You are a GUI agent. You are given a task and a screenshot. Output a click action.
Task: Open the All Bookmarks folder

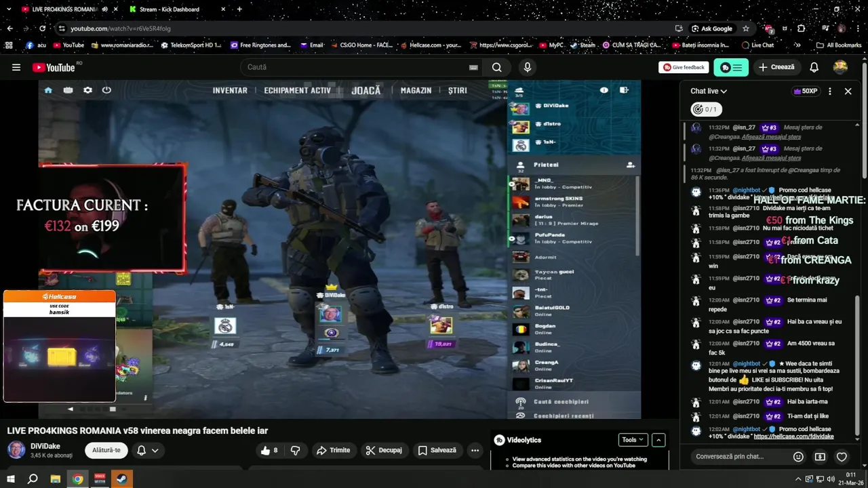[839, 45]
